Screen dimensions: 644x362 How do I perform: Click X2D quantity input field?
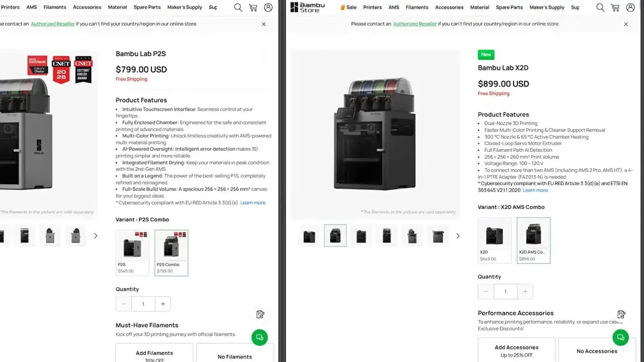[505, 292]
